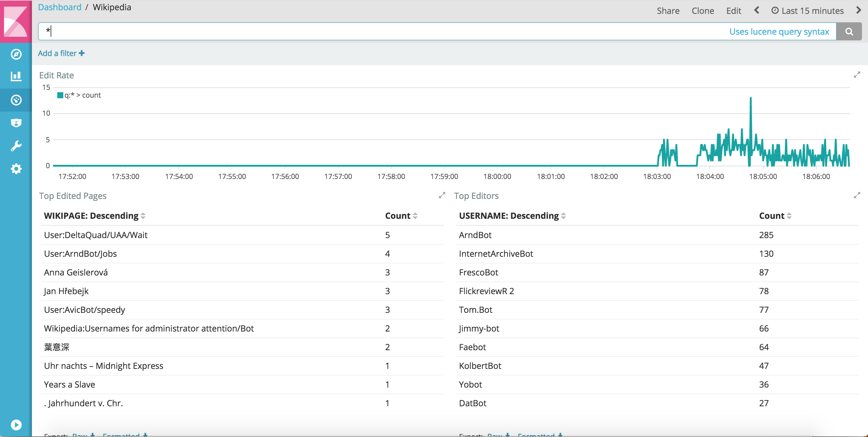The height and width of the screenshot is (437, 868).
Task: Select the Tom.Bot editor row
Action: (x=657, y=310)
